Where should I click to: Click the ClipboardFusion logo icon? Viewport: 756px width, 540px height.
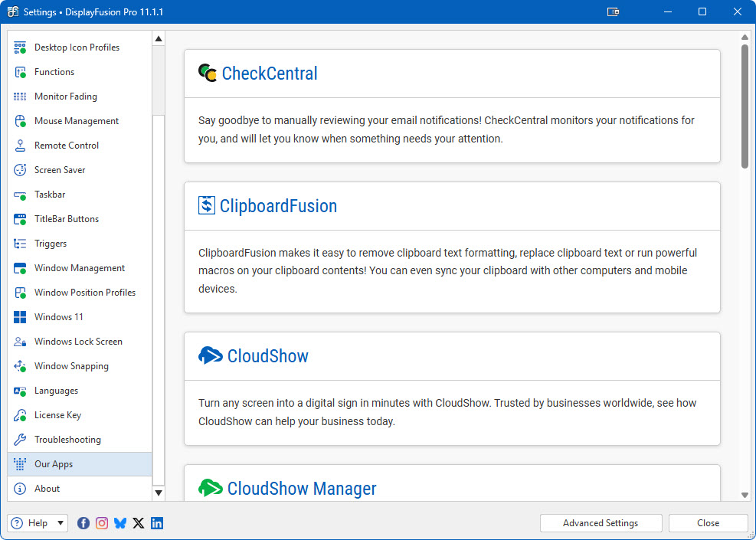207,205
